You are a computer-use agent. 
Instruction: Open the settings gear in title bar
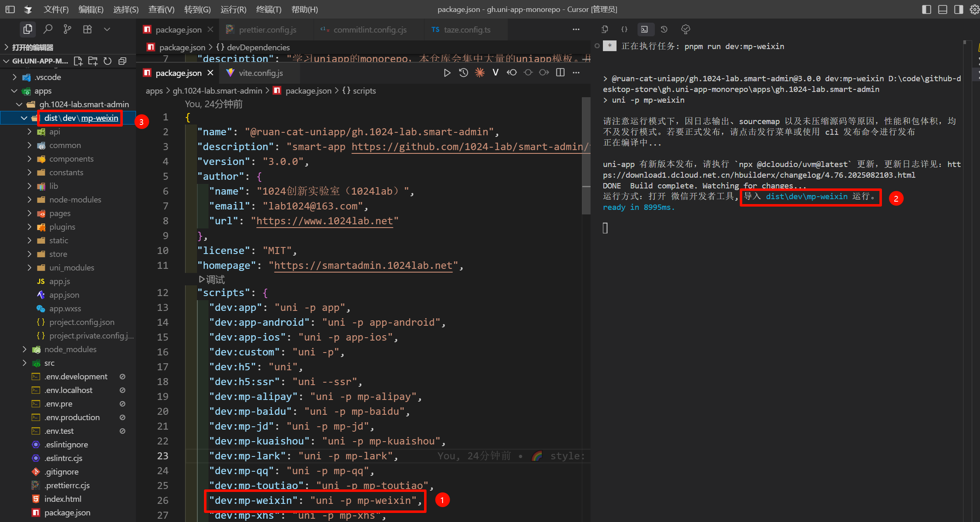975,9
